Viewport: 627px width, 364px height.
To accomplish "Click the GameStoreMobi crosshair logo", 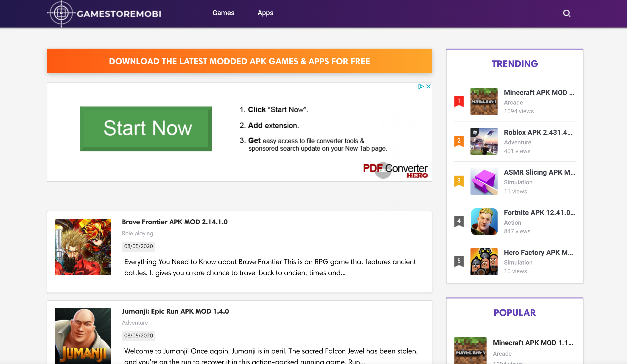I will (x=61, y=13).
